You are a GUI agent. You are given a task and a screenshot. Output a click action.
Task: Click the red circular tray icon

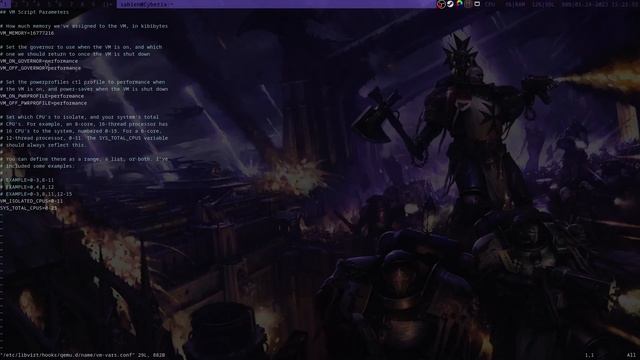441,4
